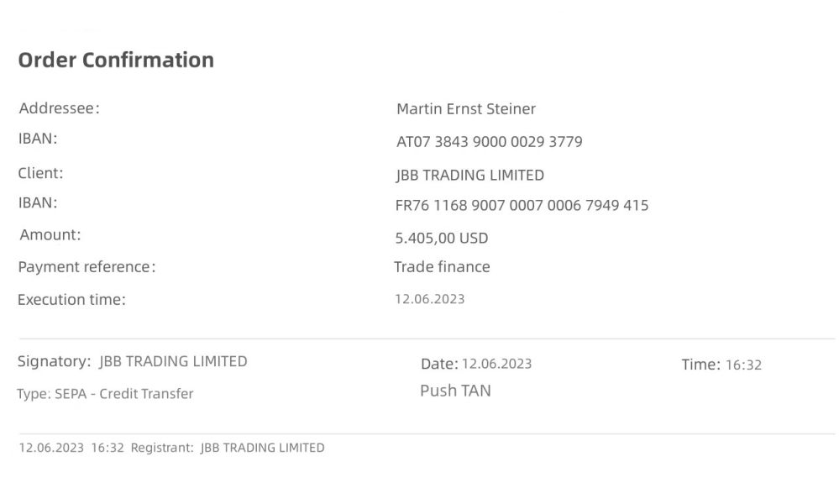This screenshot has width=839, height=504.
Task: Click the date value beside Execution time
Action: point(429,299)
